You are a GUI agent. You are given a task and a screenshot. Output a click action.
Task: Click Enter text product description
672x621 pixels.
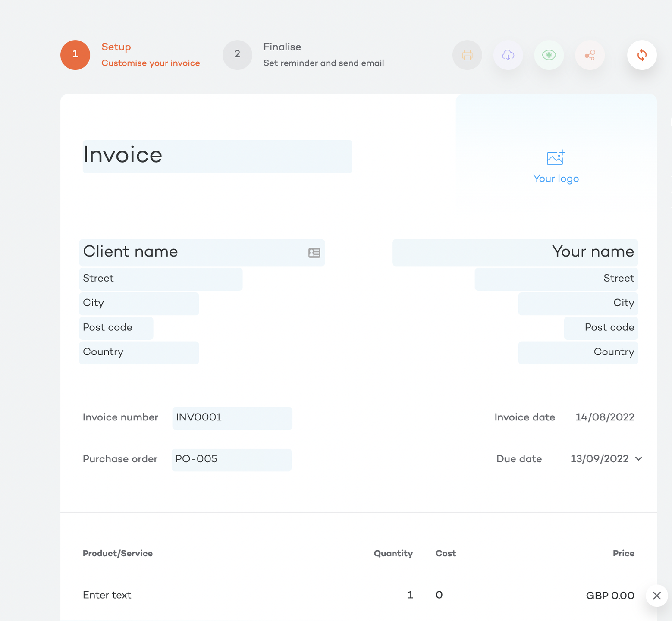tap(107, 595)
